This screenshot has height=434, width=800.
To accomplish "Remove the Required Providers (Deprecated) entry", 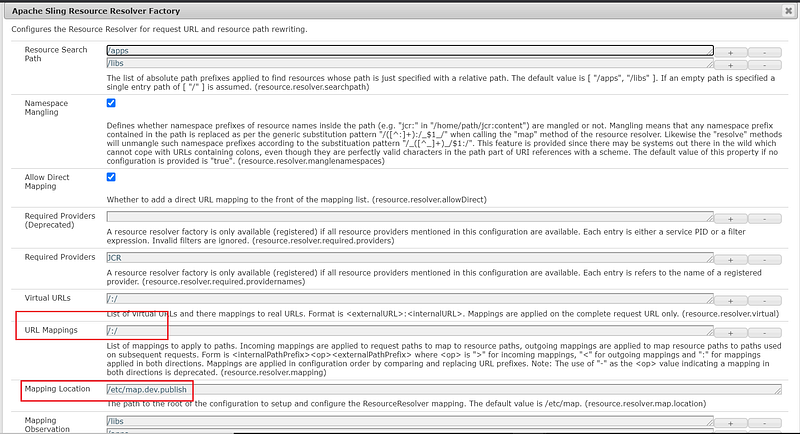I will [764, 219].
